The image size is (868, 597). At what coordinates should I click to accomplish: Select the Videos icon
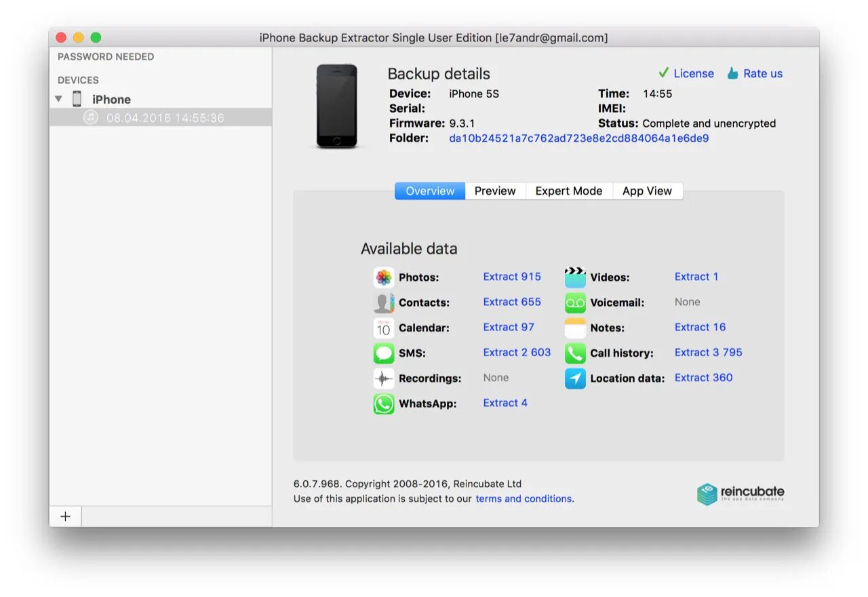pos(574,277)
